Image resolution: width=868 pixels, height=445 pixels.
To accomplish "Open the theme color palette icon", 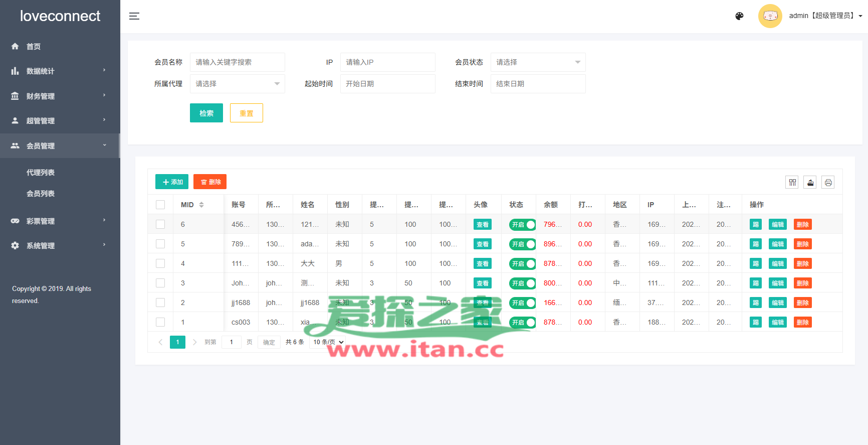I will point(739,16).
